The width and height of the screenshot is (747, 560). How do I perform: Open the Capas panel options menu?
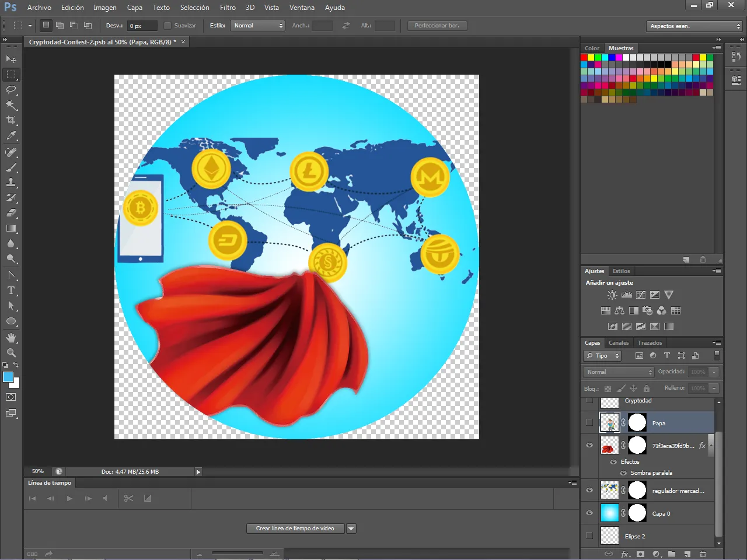click(717, 343)
